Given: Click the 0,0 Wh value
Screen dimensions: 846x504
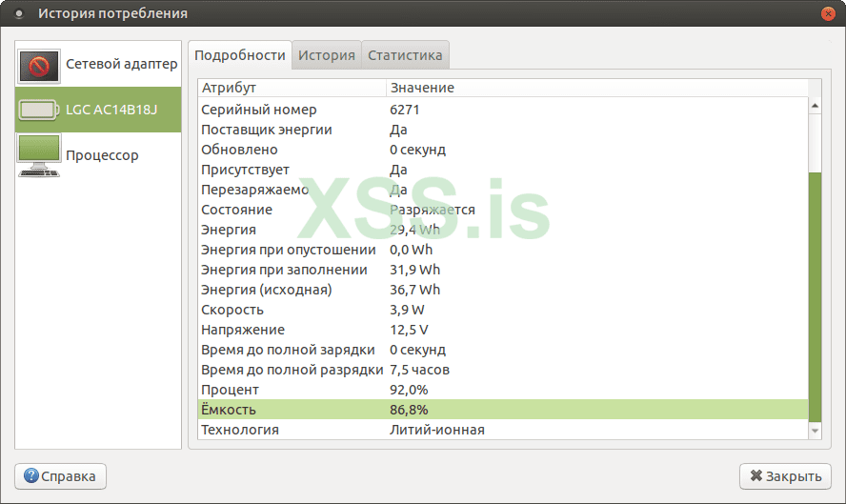Looking at the screenshot, I should pyautogui.click(x=412, y=250).
